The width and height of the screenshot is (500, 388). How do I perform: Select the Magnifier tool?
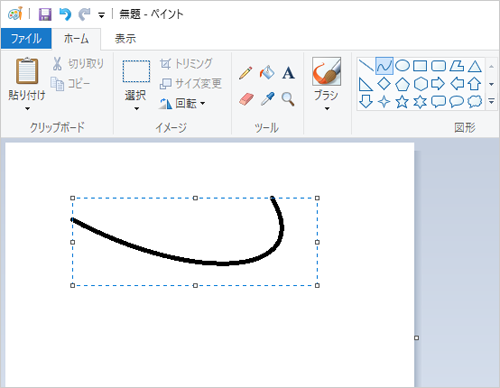288,99
